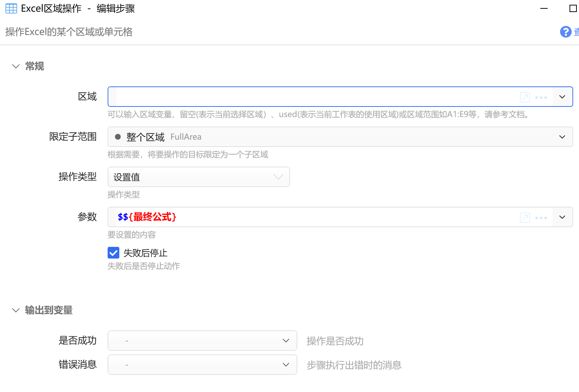
Task: Uncheck the 失败后停止 checkbox
Action: tap(113, 253)
